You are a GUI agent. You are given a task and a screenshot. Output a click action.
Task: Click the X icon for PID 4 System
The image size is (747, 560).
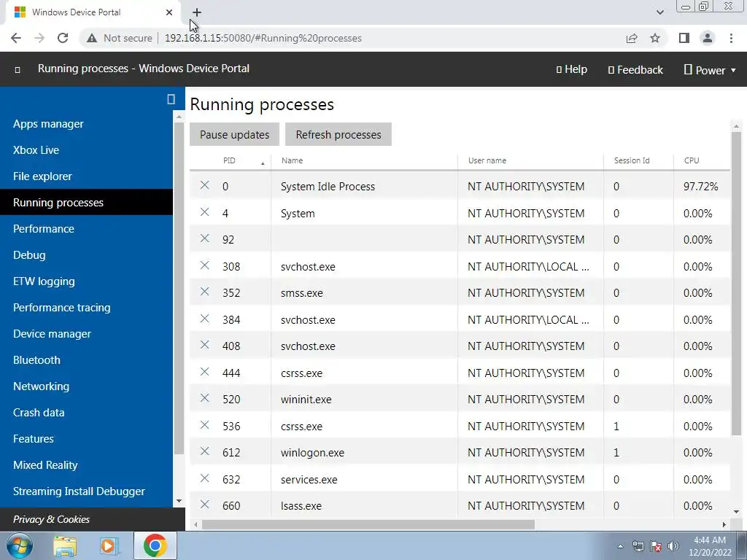coord(204,212)
